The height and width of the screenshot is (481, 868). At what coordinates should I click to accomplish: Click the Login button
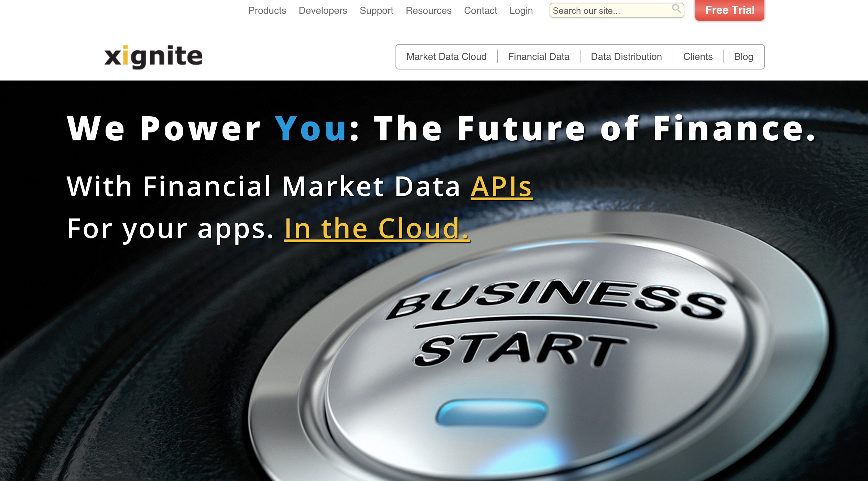coord(520,9)
